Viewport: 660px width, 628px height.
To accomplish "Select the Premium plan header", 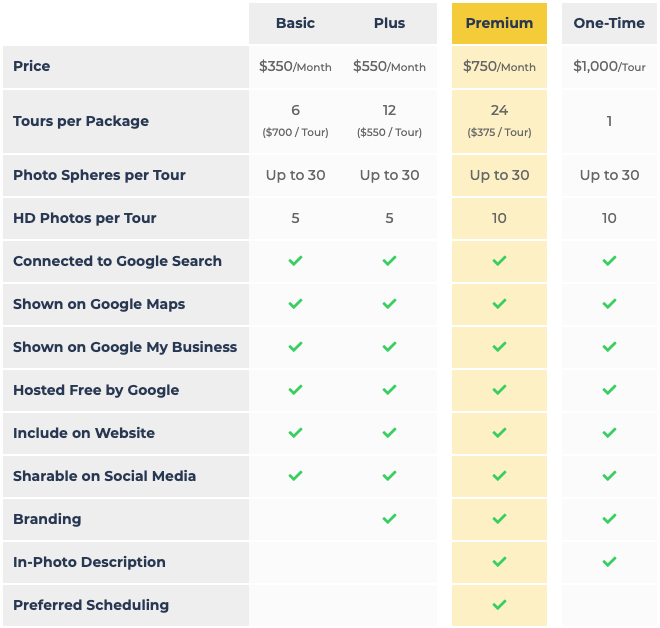I will click(x=499, y=23).
